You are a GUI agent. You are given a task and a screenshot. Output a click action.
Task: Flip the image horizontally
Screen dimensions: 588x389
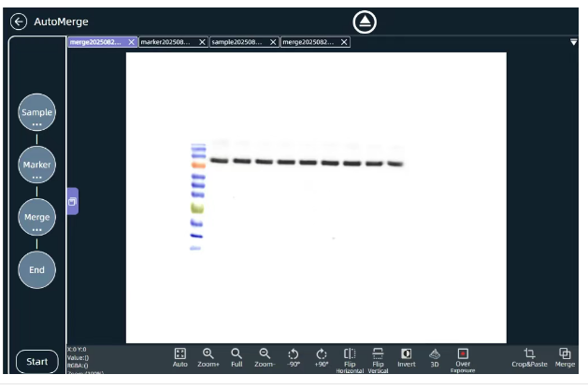(x=350, y=353)
